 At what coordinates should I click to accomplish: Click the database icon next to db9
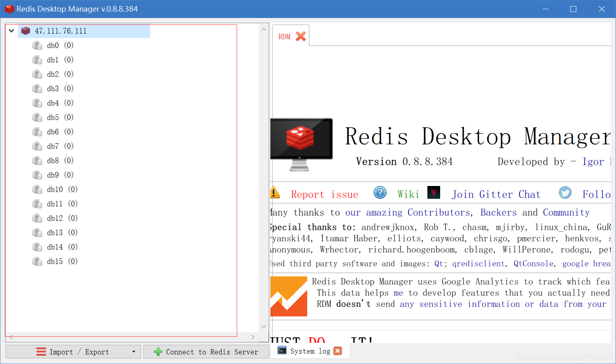(37, 175)
